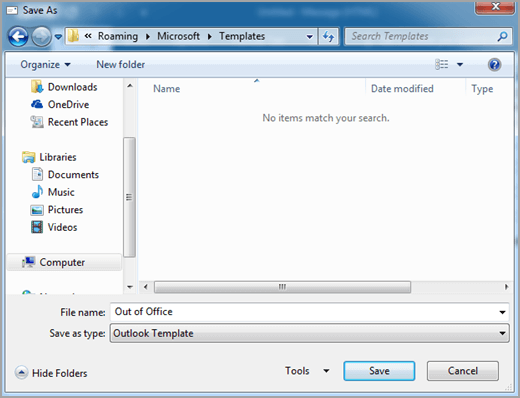Open recent locations dropdown next to Forward button
This screenshot has width=520, height=398.
(58, 36)
